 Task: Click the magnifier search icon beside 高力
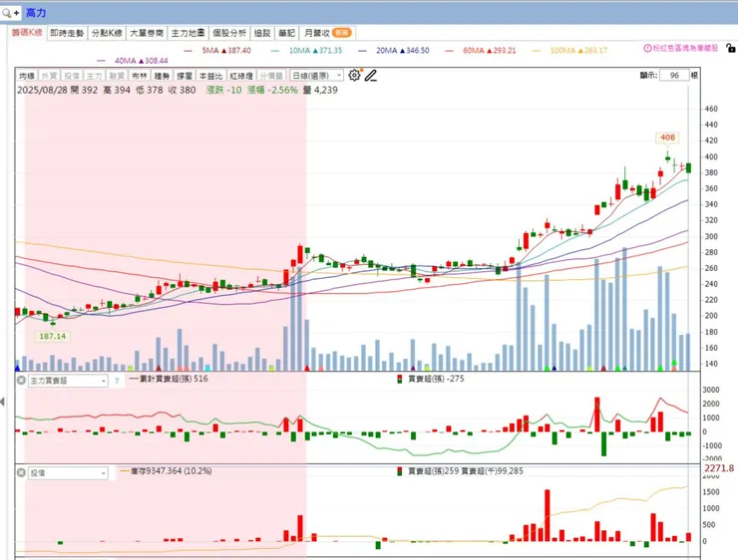coord(7,13)
